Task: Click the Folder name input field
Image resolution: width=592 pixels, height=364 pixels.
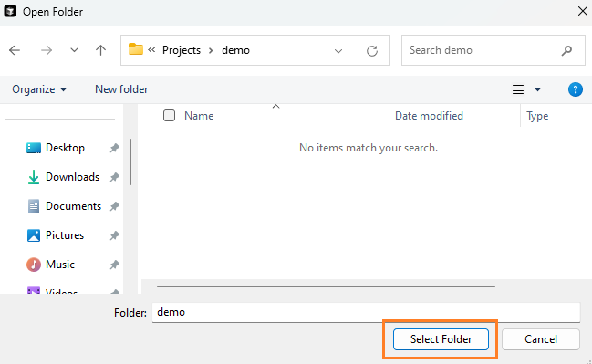Action: pos(366,312)
